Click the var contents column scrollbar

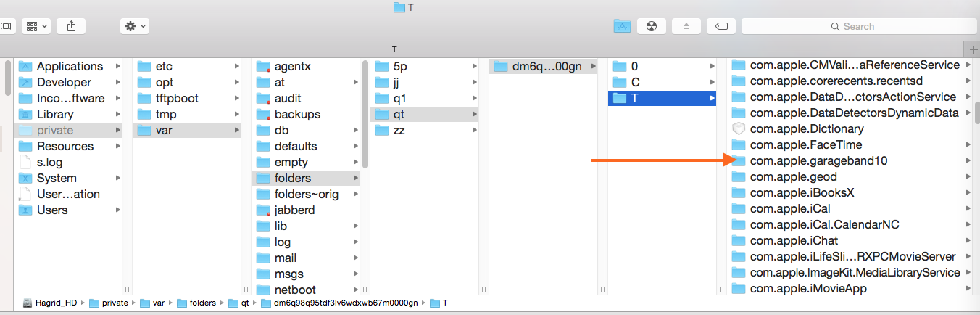pos(365,113)
